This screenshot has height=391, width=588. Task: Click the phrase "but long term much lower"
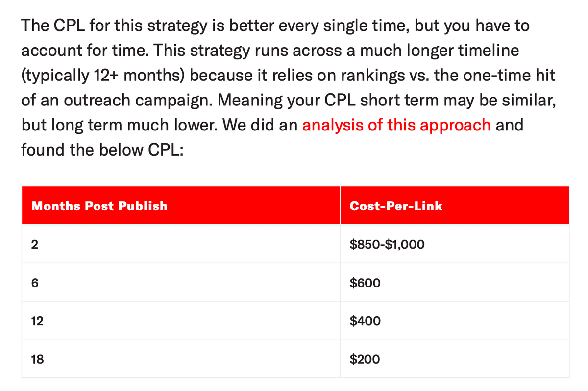click(118, 125)
